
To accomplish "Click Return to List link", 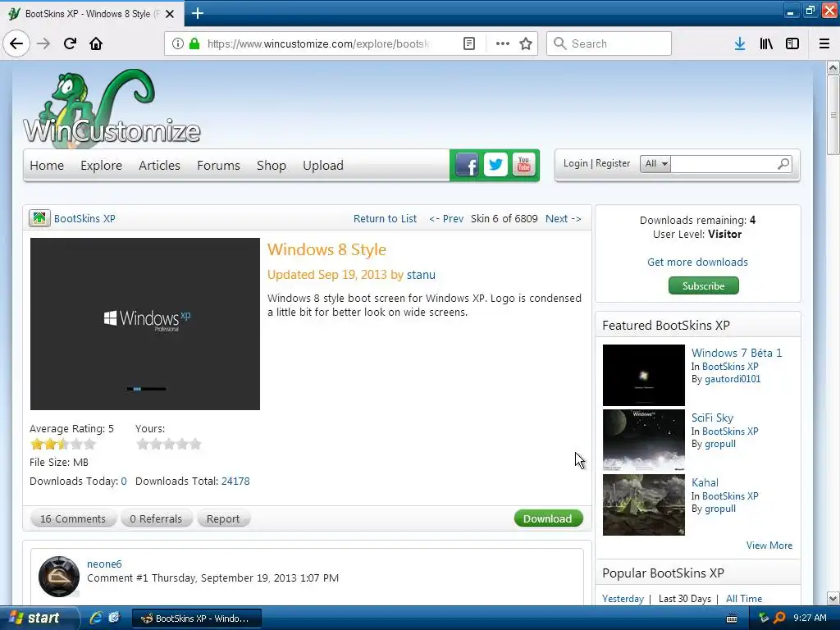I will point(385,218).
